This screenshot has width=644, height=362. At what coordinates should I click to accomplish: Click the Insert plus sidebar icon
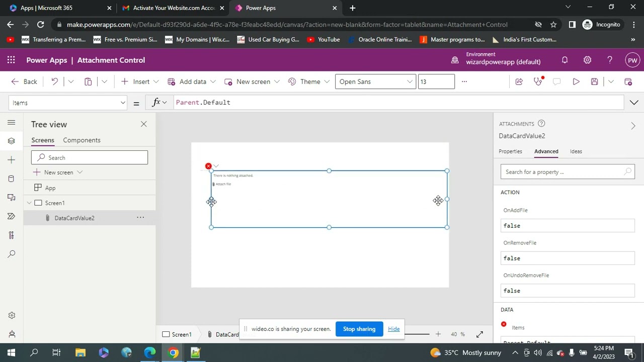(x=11, y=160)
